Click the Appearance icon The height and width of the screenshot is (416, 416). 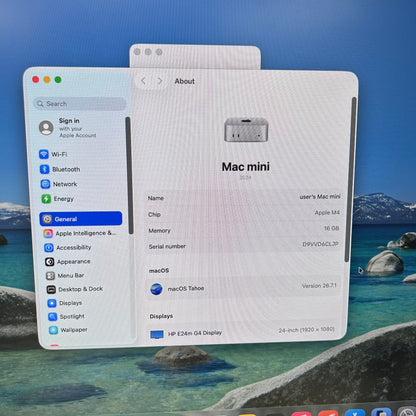click(50, 262)
